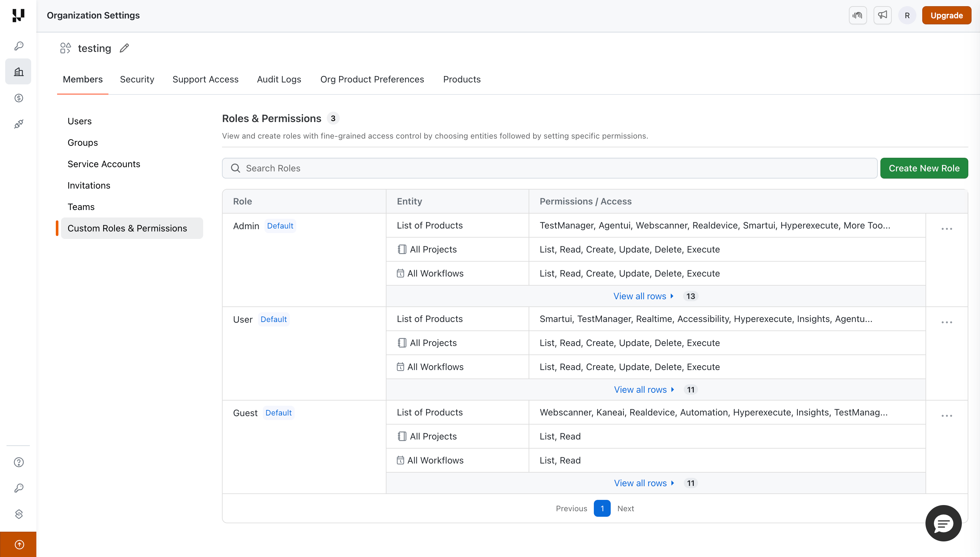This screenshot has width=980, height=557.
Task: Open Invitations in the left menu
Action: 89,186
